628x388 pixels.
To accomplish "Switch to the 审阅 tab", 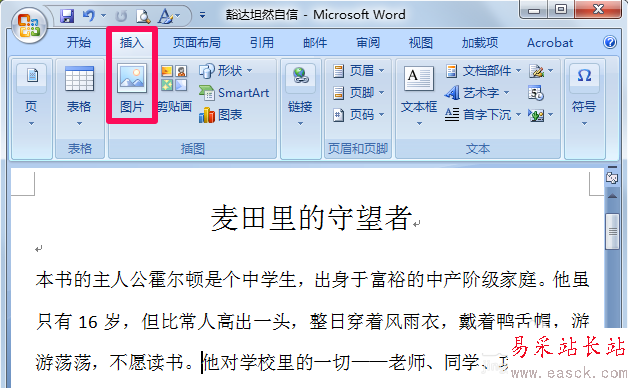I will (x=368, y=42).
